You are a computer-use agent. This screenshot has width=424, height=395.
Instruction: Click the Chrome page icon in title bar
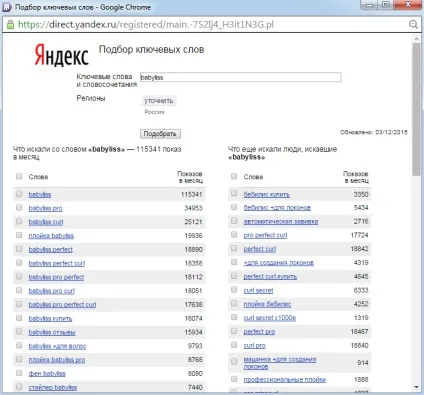click(x=7, y=7)
